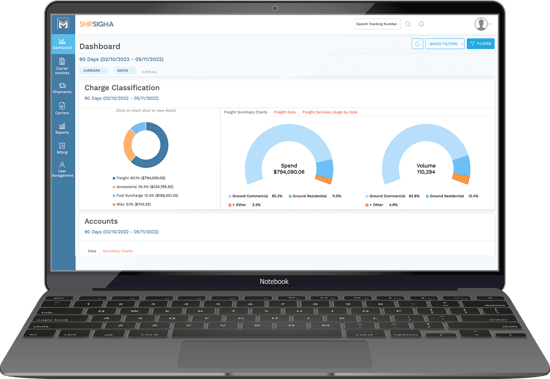Click the Spend $794,090.06 chart center
The height and width of the screenshot is (379, 550).
point(289,169)
